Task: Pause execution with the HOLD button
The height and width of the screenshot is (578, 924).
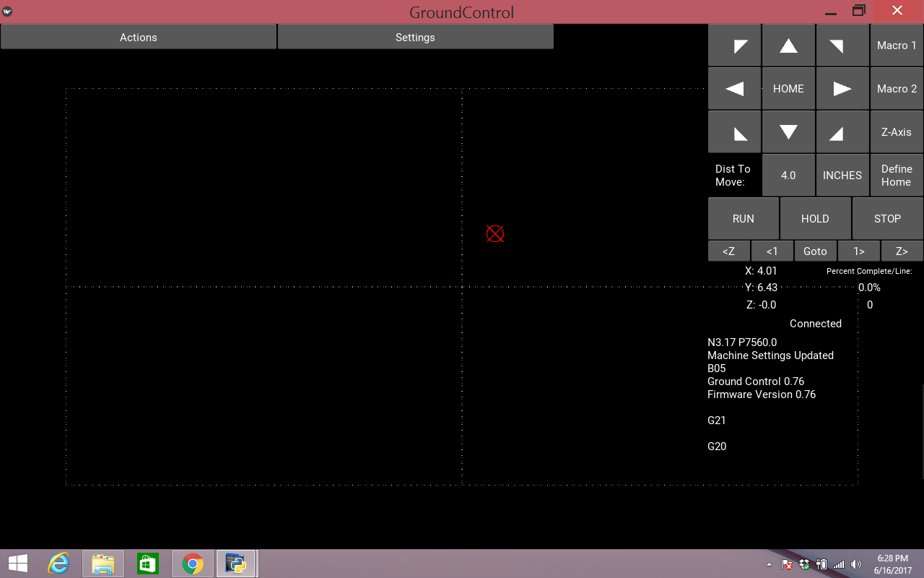Action: (x=815, y=218)
